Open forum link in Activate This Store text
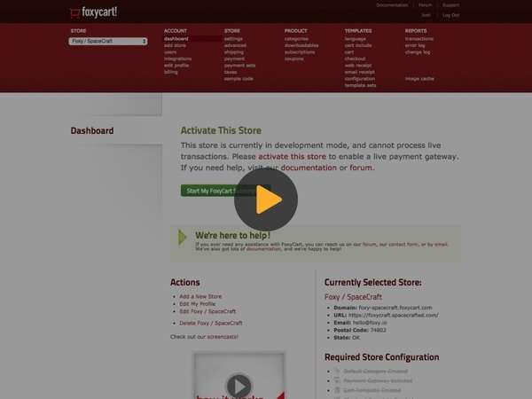This screenshot has height=399, width=532. tap(361, 168)
